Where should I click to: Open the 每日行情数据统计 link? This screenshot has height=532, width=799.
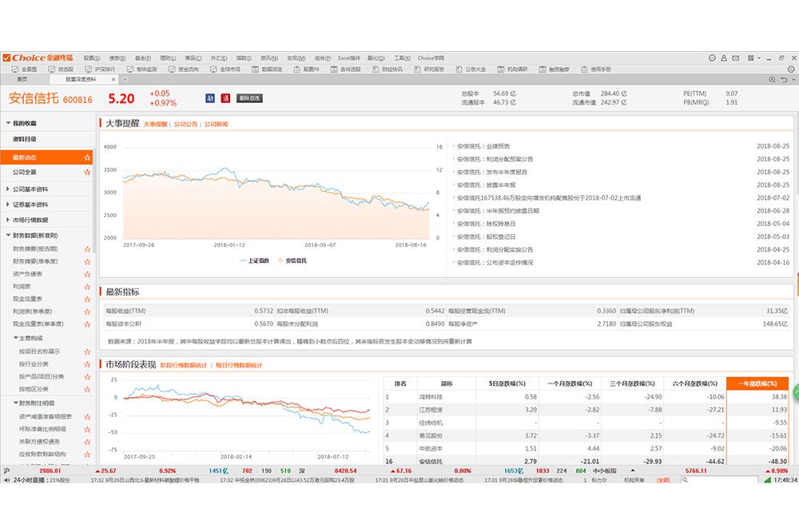coord(238,365)
